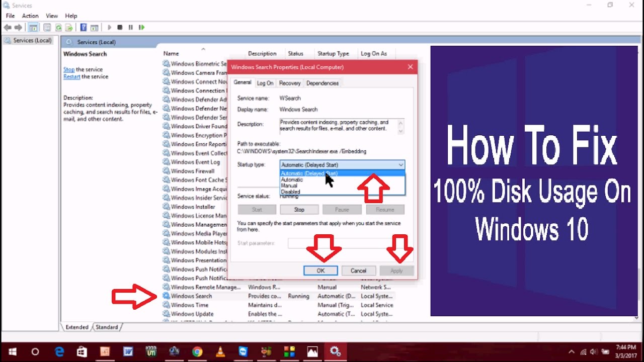Image resolution: width=644 pixels, height=362 pixels.
Task: Click the Restart the service link
Action: pyautogui.click(x=71, y=76)
